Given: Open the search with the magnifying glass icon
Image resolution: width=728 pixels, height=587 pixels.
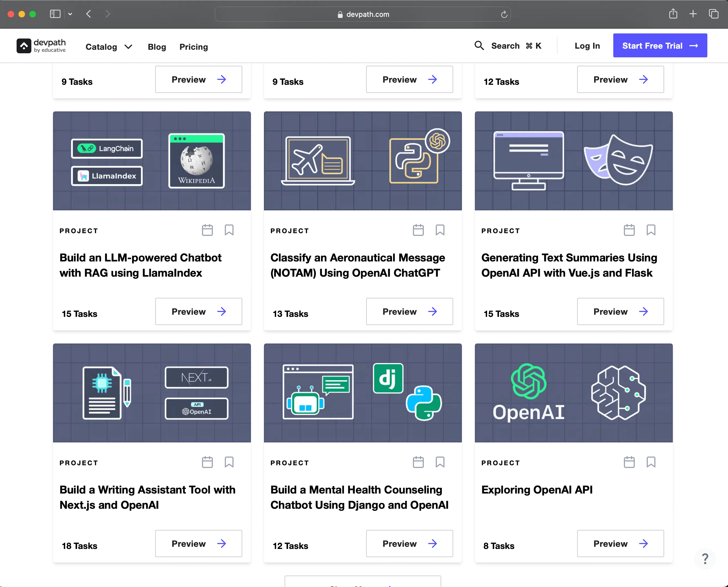Looking at the screenshot, I should tap(479, 45).
